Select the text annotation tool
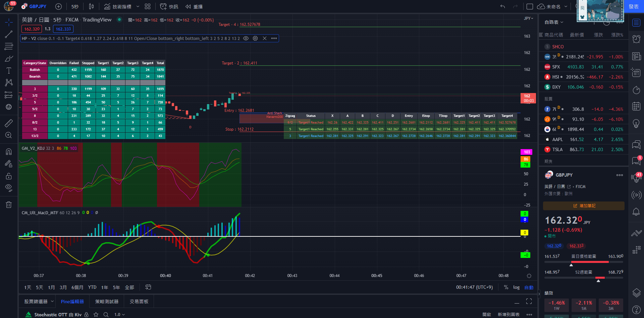644x318 pixels. click(x=9, y=71)
